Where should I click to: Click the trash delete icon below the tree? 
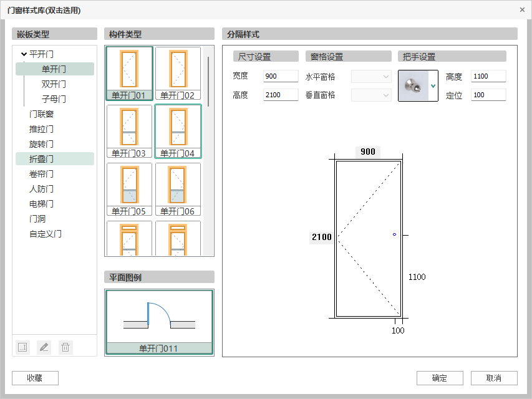[x=65, y=347]
